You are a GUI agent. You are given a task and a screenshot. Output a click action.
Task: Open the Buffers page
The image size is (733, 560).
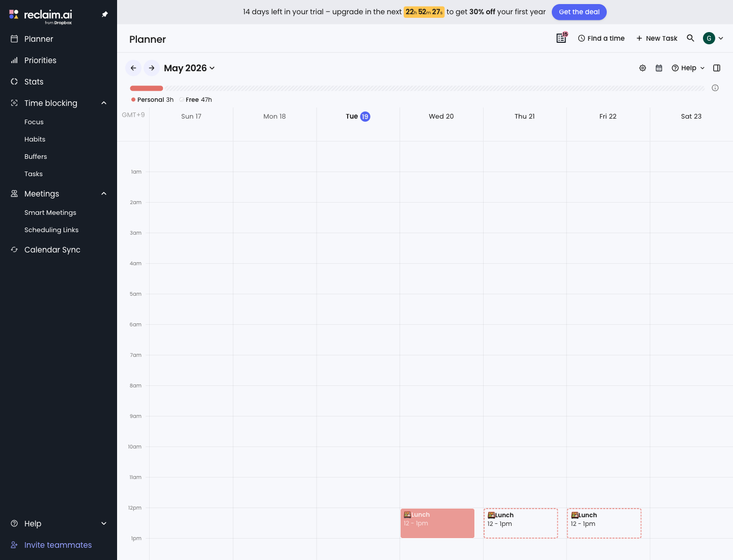36,156
